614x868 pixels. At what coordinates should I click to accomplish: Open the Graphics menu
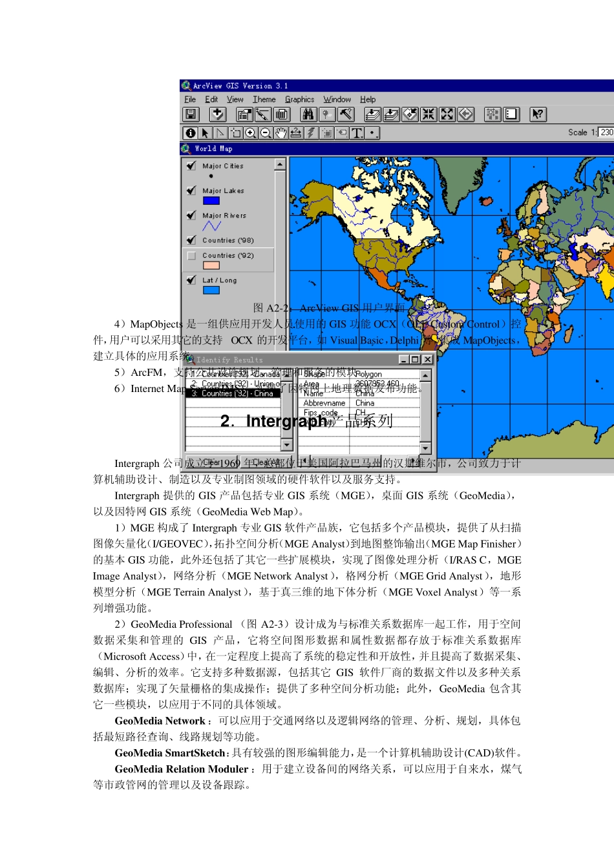point(299,99)
